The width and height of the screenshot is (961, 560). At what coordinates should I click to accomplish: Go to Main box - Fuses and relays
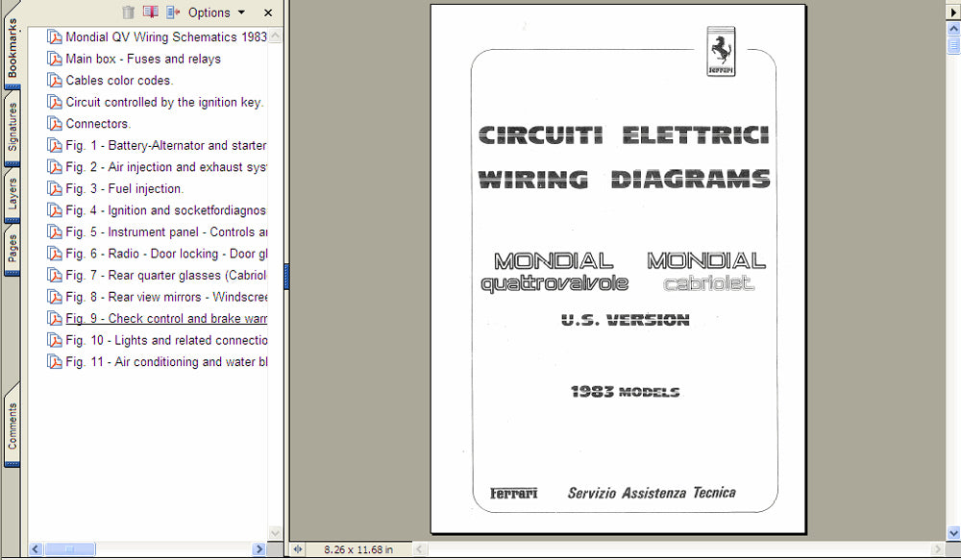[x=143, y=59]
